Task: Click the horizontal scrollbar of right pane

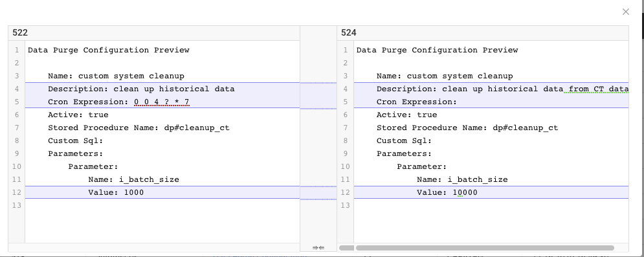Action: click(x=485, y=248)
